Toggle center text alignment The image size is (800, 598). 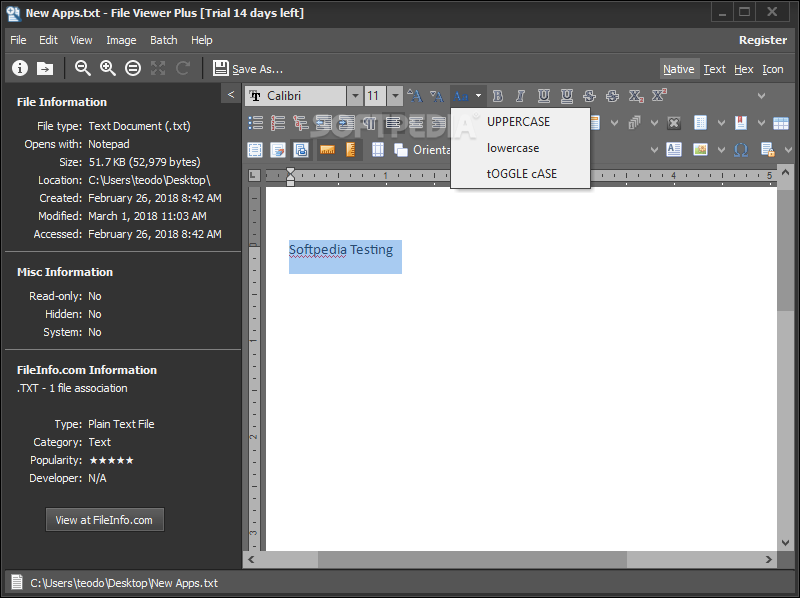point(416,123)
